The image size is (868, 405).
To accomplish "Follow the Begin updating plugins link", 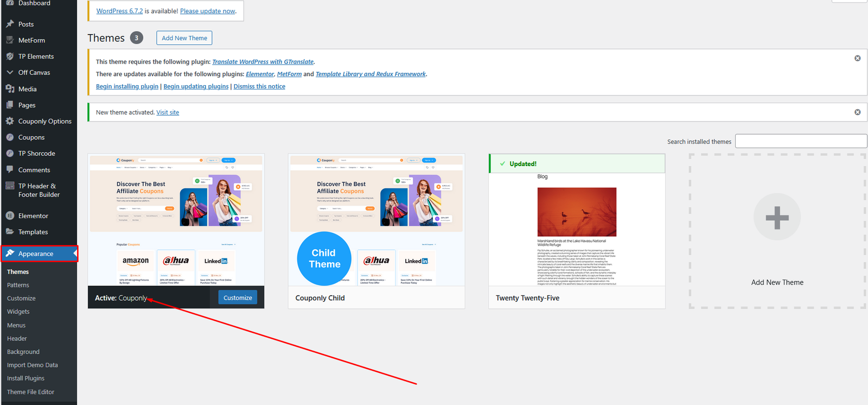I will 196,86.
